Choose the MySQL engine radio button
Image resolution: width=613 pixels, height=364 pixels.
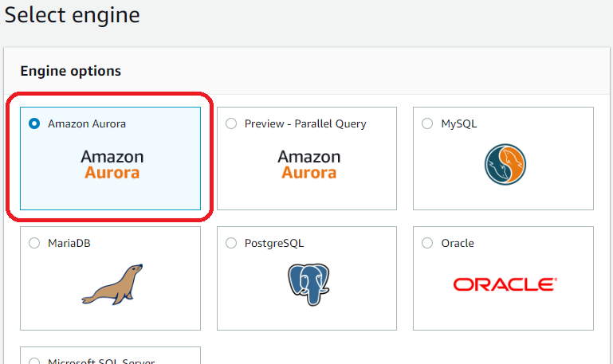tap(427, 123)
